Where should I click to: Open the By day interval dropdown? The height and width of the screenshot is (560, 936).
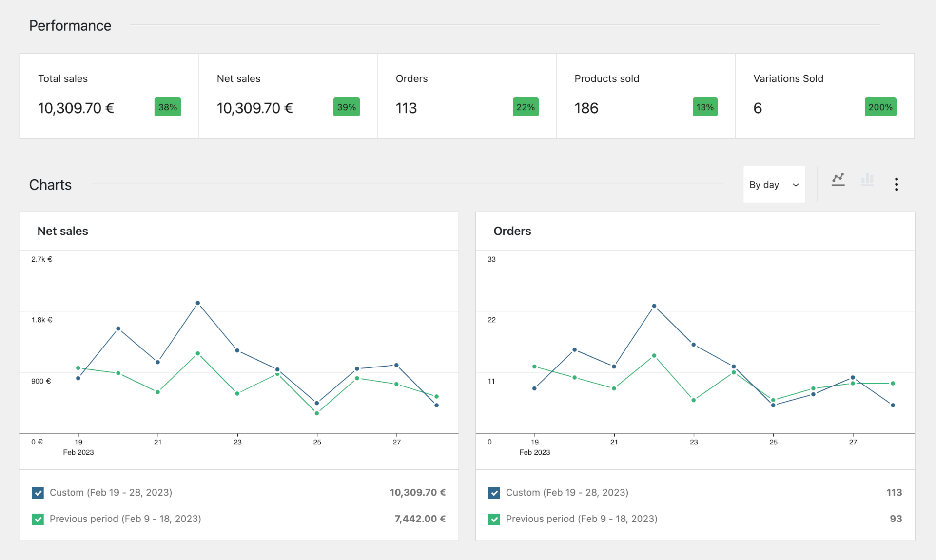(774, 184)
